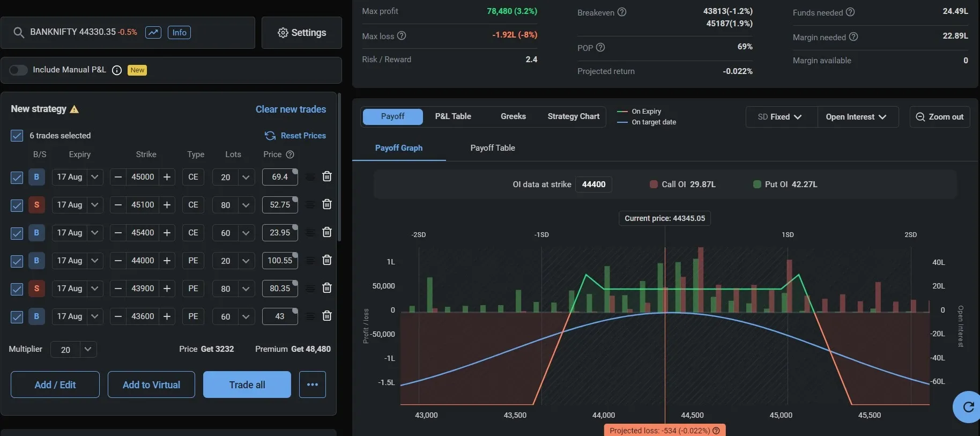Viewport: 980px width, 436px height.
Task: Click the price field showing 100.55
Action: click(x=280, y=261)
